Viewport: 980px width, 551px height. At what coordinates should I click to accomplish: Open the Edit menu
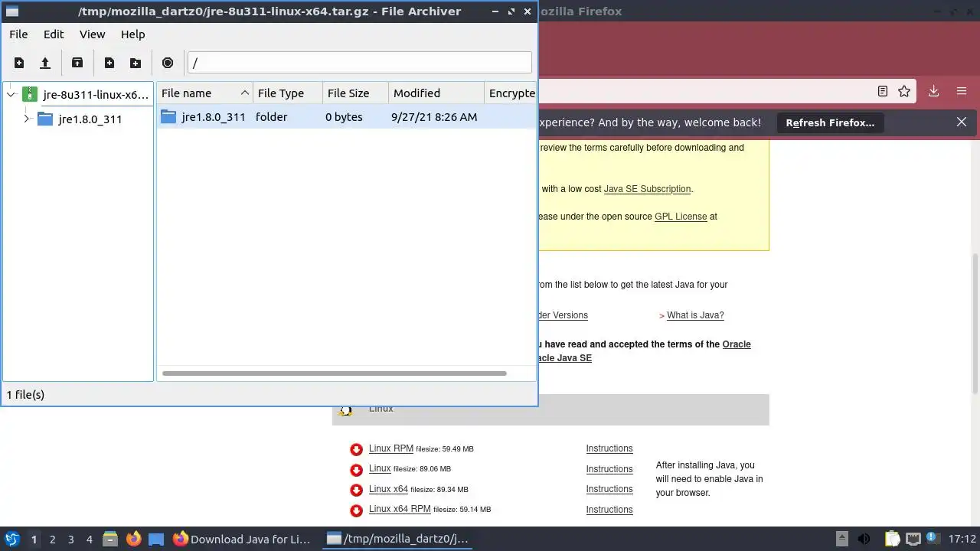point(54,34)
